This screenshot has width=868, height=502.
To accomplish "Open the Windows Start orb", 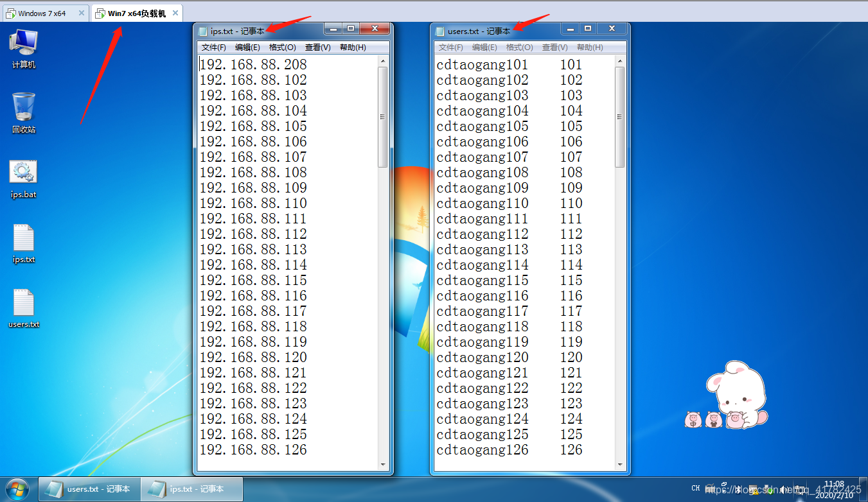I will (17, 489).
